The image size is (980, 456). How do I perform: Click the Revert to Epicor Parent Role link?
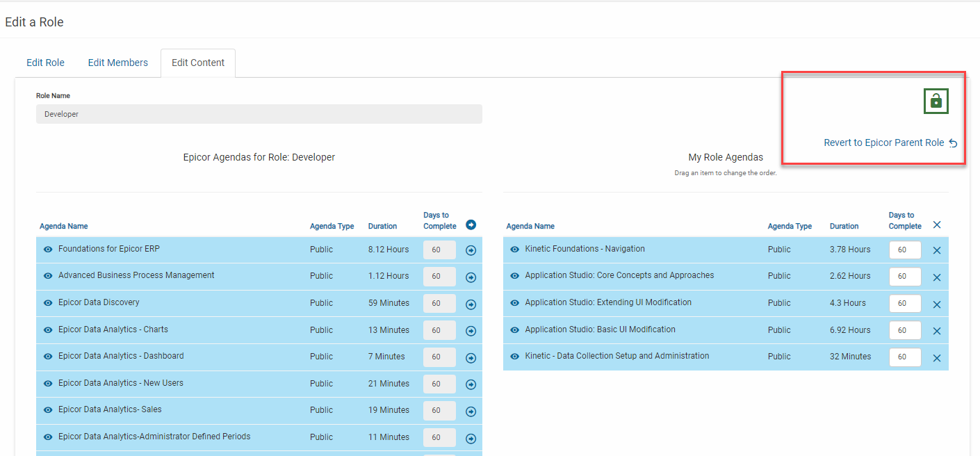click(x=884, y=142)
